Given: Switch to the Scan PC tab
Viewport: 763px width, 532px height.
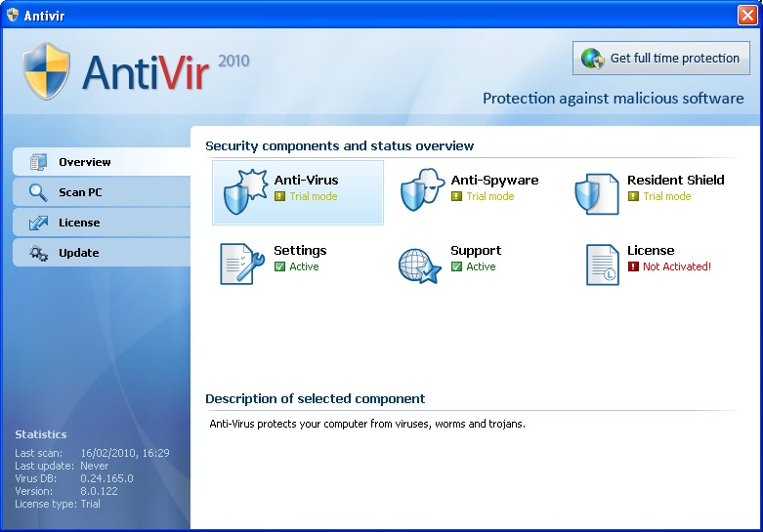Looking at the screenshot, I should [102, 192].
